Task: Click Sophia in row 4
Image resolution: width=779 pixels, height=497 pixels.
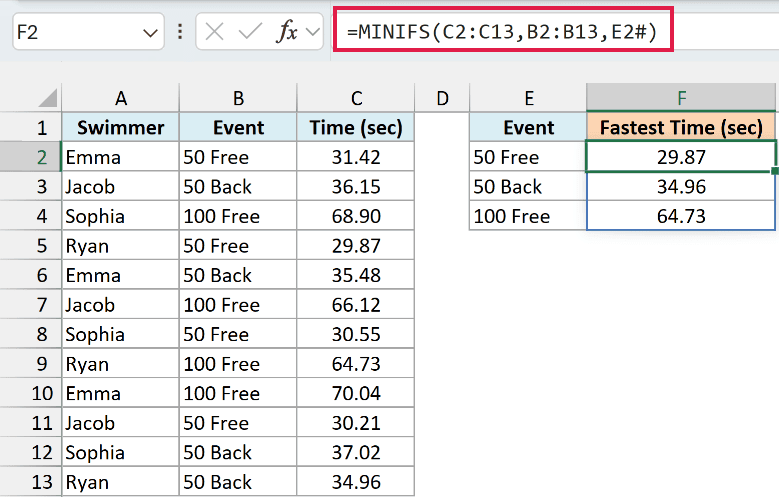Action: 120,216
